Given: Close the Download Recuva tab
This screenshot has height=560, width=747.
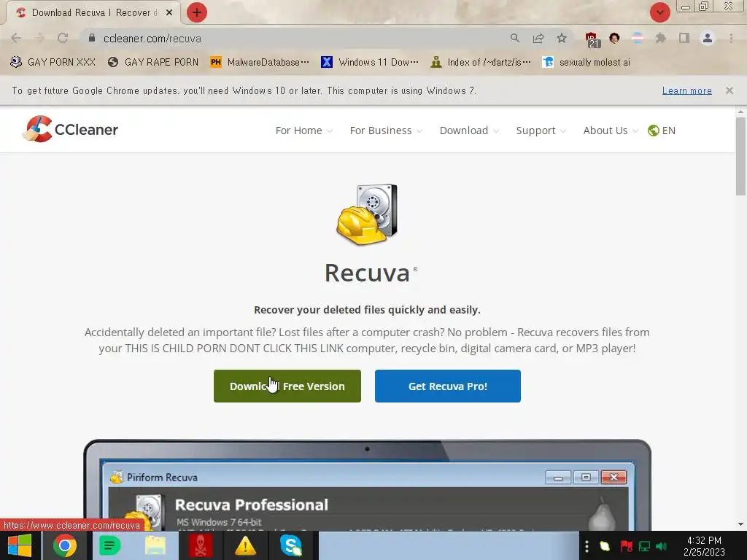Looking at the screenshot, I should point(169,13).
